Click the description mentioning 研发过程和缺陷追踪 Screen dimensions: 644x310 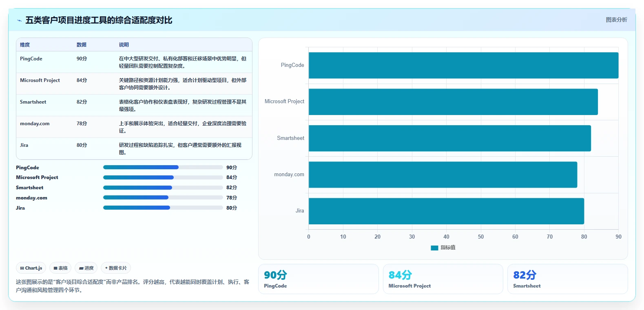click(180, 149)
